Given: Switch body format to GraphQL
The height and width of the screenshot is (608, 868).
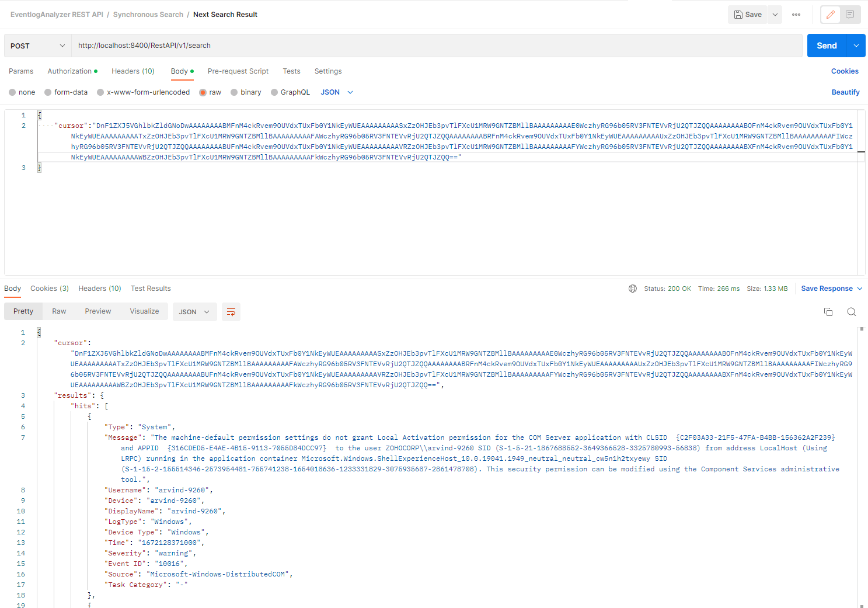Looking at the screenshot, I should click(273, 92).
